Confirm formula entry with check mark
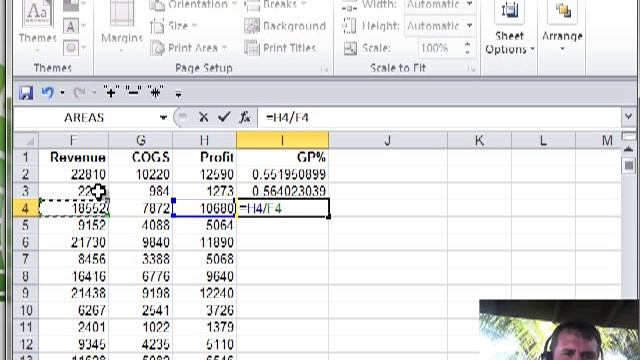The height and width of the screenshot is (360, 640). [224, 118]
